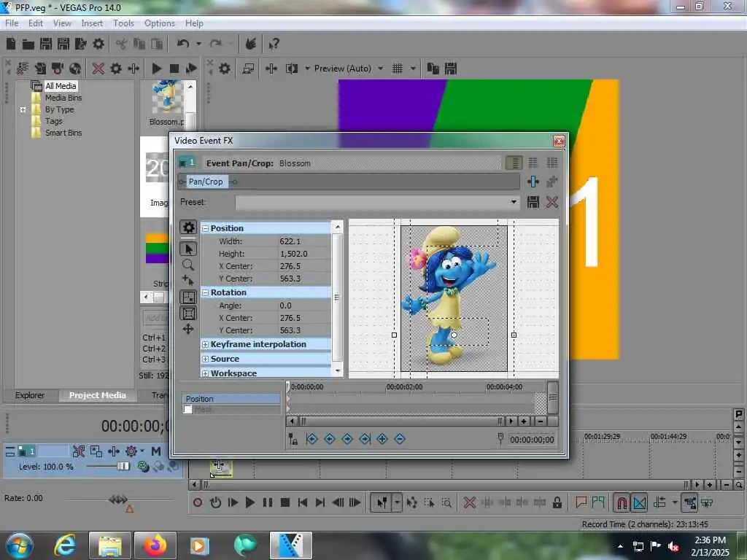This screenshot has width=747, height=560.
Task: Collapse the Rotation section
Action: (x=205, y=293)
